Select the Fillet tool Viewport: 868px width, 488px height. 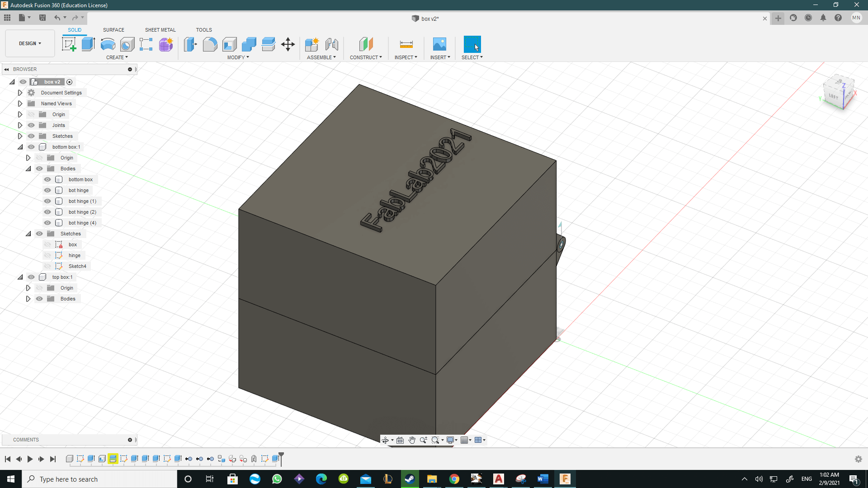pos(210,44)
